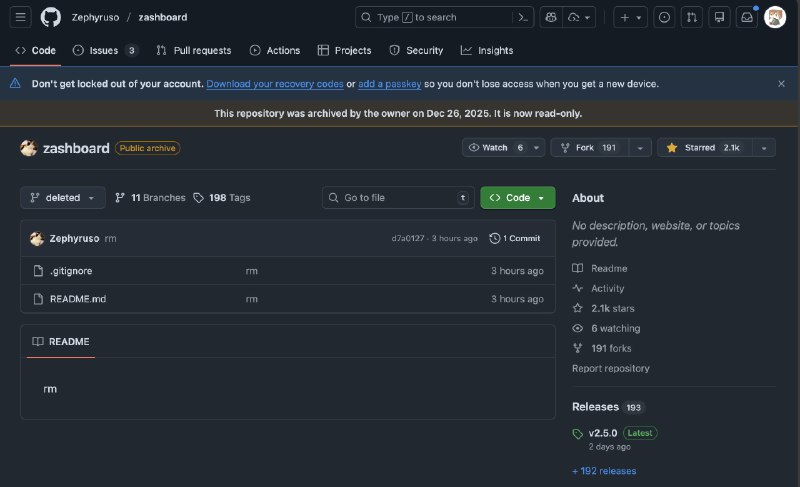This screenshot has width=800, height=487.
Task: Click the Zephyruso owner breadcrumb
Action: pos(95,17)
